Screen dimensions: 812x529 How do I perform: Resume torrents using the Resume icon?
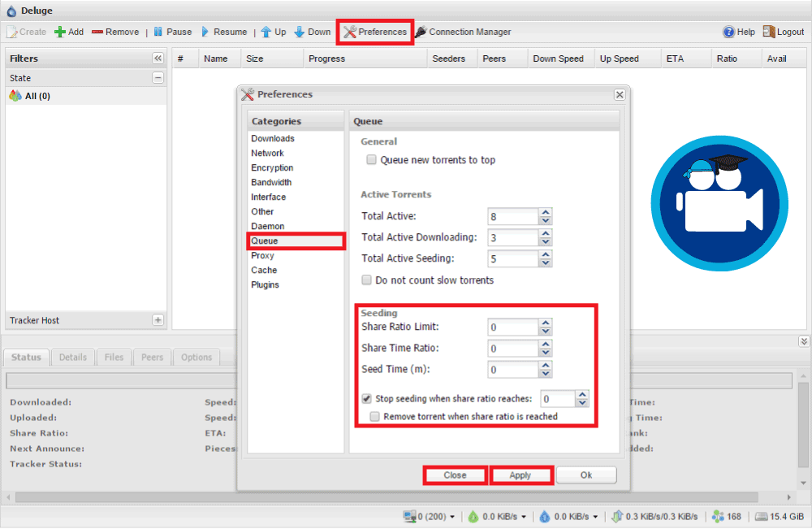coord(205,33)
